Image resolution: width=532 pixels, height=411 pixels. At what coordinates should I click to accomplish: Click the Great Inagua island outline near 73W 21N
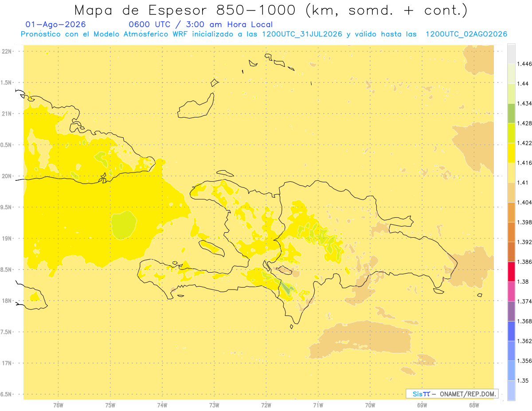coord(196,106)
